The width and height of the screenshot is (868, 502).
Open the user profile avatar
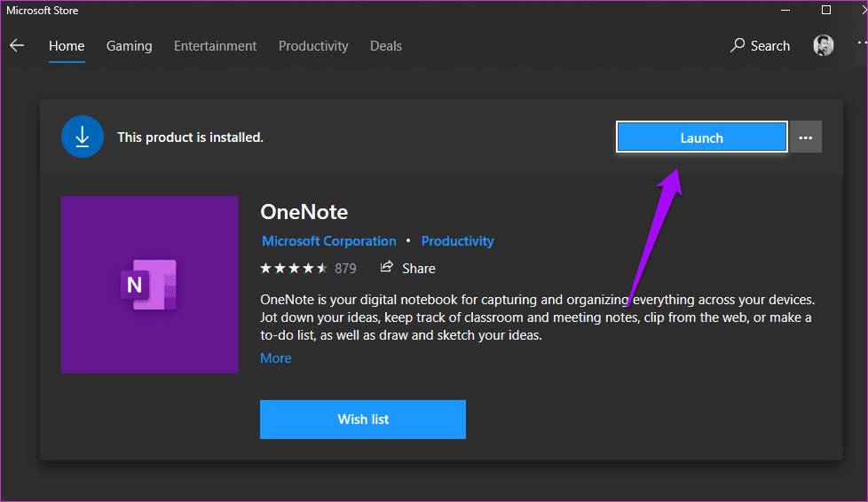coord(823,45)
